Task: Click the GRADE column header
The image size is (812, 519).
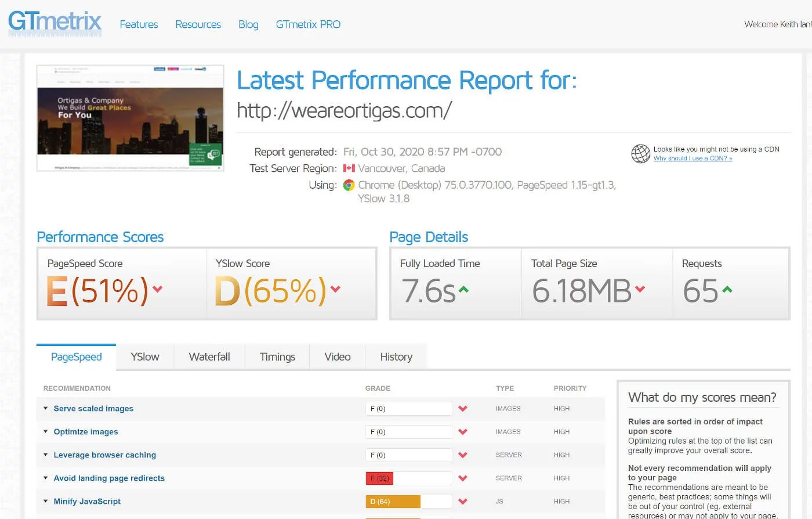Action: click(x=378, y=388)
